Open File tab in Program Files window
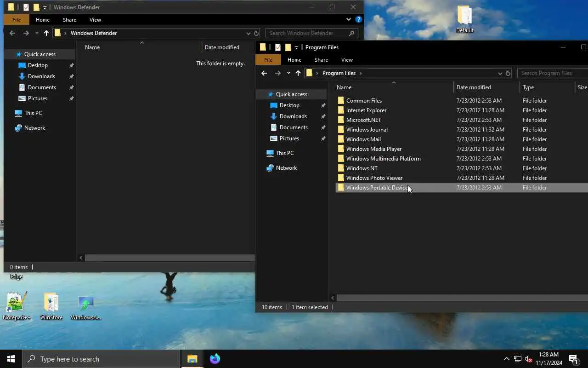Screen dimensions: 588x368 coord(268,60)
